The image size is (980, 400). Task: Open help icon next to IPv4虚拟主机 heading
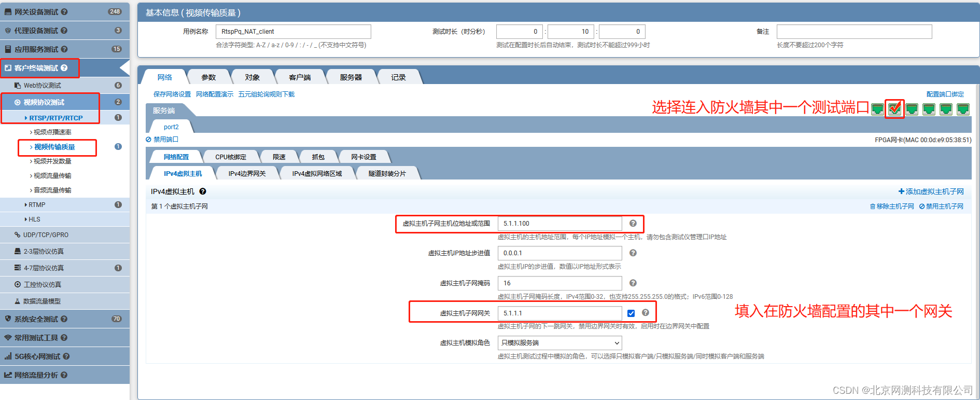click(x=203, y=191)
